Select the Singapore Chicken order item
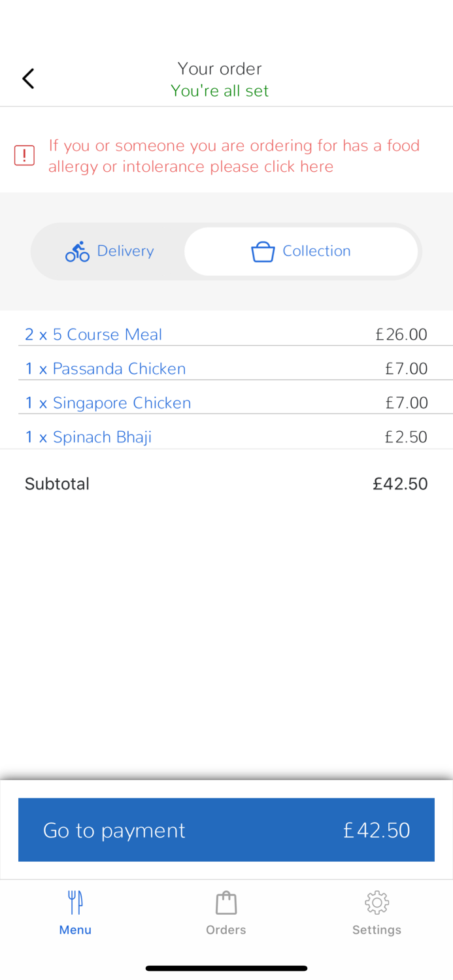Screen dimensions: 453x980 point(107,402)
